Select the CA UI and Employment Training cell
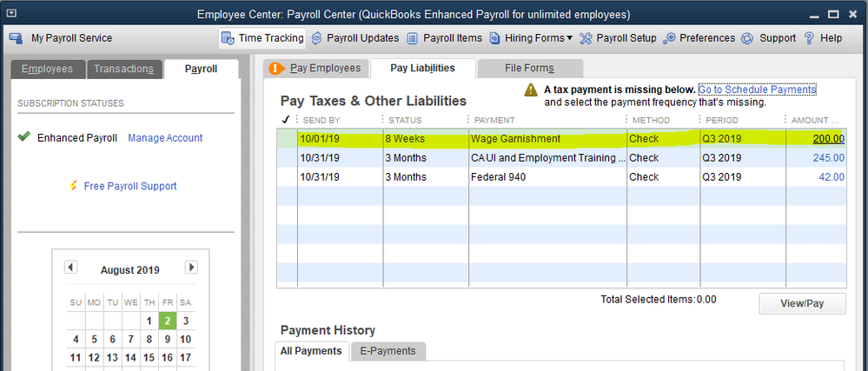 click(x=547, y=158)
